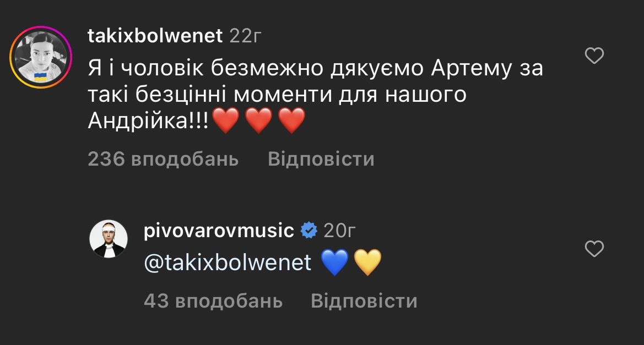This screenshot has width=644, height=345.
Task: Click the takixbolwenet username above the comment
Action: 155,36
